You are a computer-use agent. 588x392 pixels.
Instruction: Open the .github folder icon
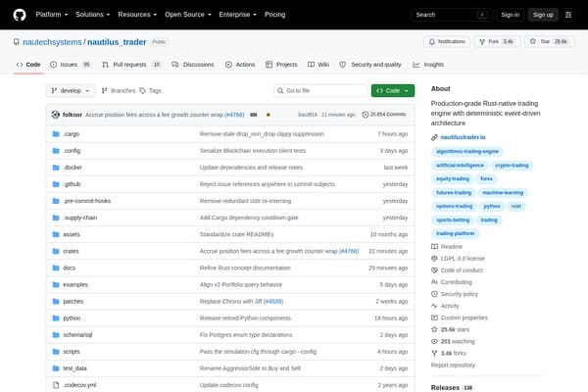tap(56, 184)
